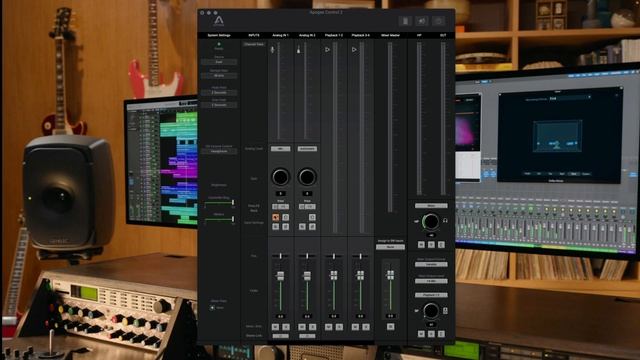640x360 pixels.
Task: Solo the Playback 3-4 channel
Action: click(x=366, y=327)
